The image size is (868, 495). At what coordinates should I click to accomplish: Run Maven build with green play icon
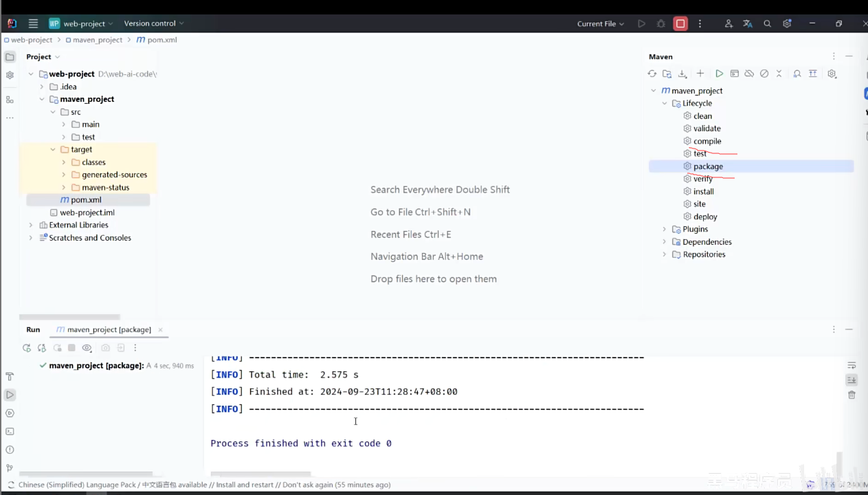pos(719,74)
